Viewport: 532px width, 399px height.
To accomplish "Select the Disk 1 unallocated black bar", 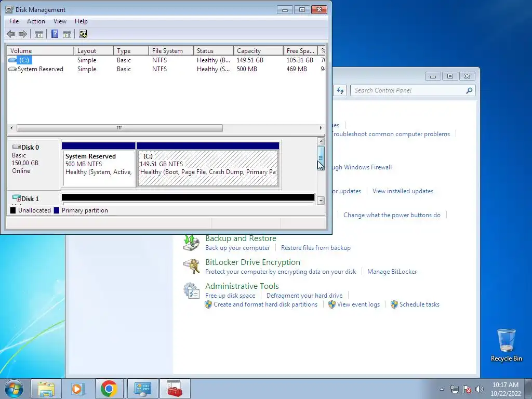I will 188,197.
